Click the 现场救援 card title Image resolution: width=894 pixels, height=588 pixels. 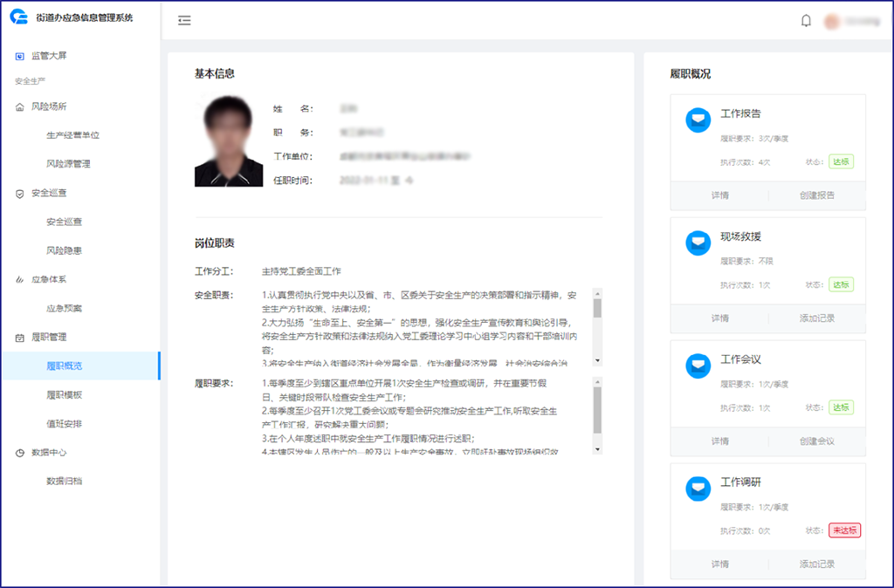pos(740,237)
